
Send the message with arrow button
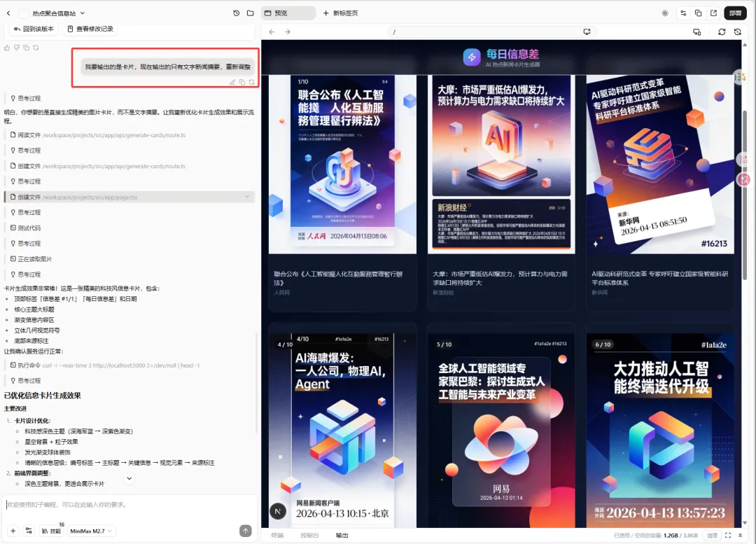(246, 531)
